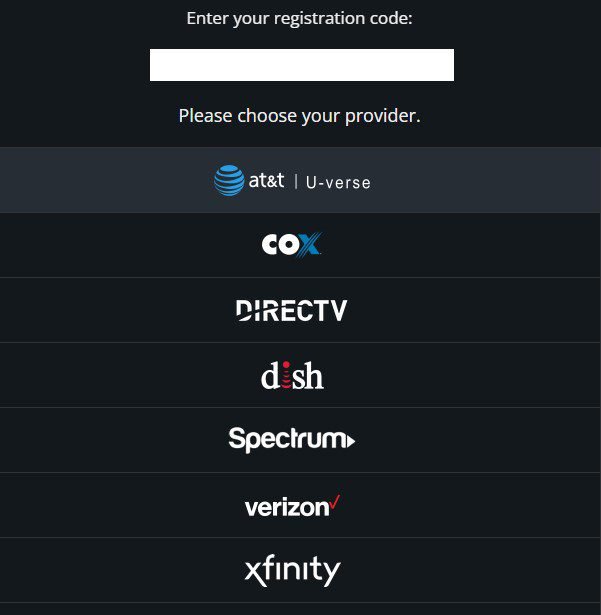This screenshot has height=615, width=601.
Task: Pick the dish logo
Action: point(291,376)
